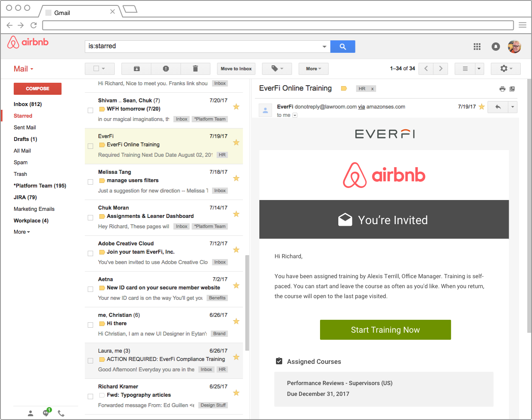
Task: Open the user profile avatar
Action: pyautogui.click(x=515, y=47)
